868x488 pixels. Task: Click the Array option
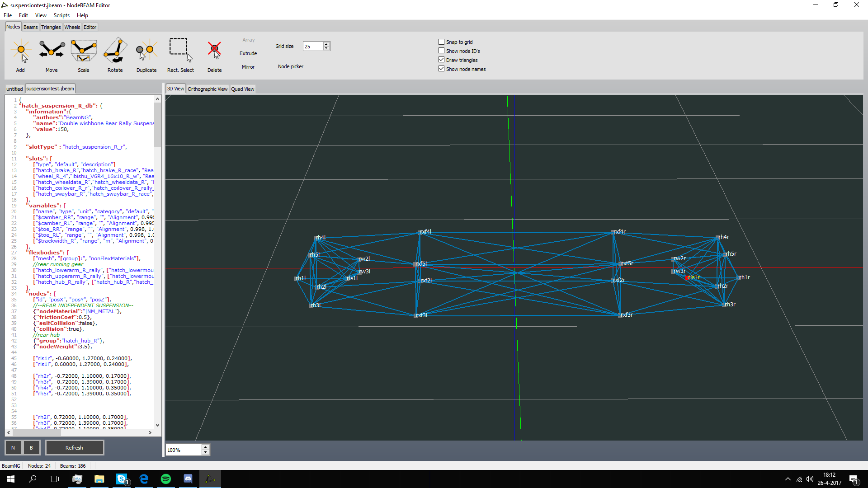[249, 40]
